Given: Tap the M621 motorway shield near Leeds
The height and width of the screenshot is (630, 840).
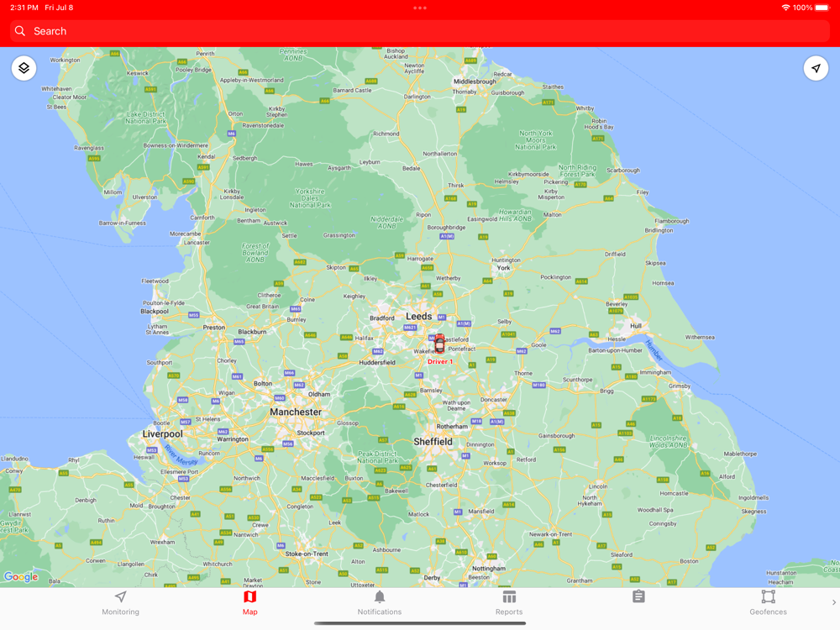Looking at the screenshot, I should click(x=410, y=328).
